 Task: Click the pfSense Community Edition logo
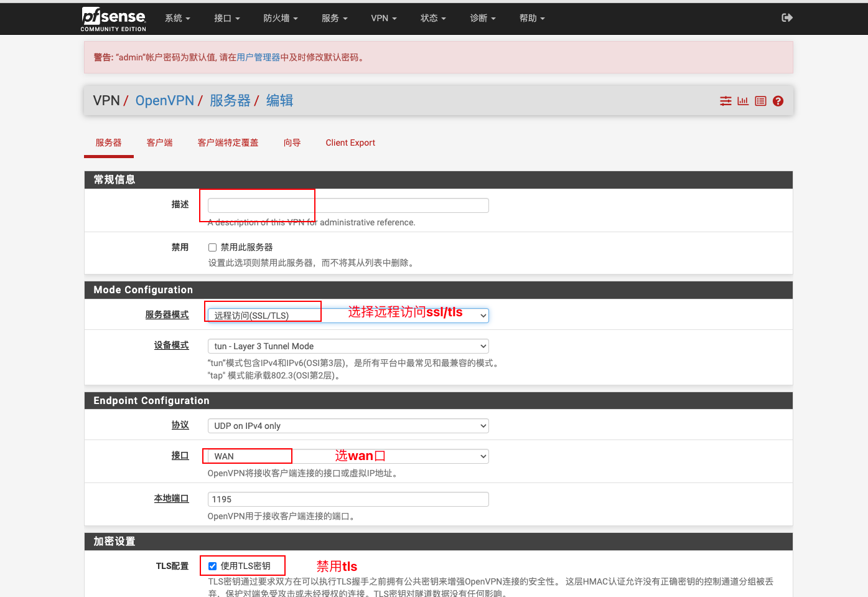click(113, 19)
